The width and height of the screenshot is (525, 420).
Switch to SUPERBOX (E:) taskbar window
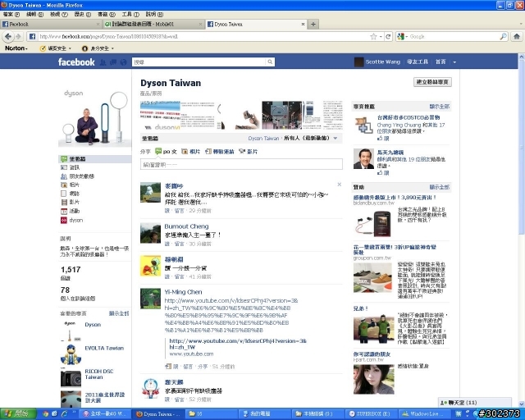[x=370, y=414]
